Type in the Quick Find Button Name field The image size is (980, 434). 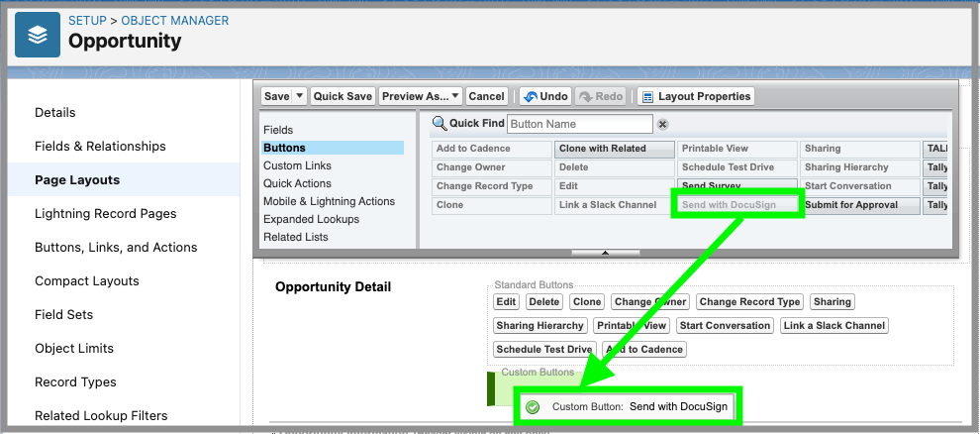tap(579, 124)
